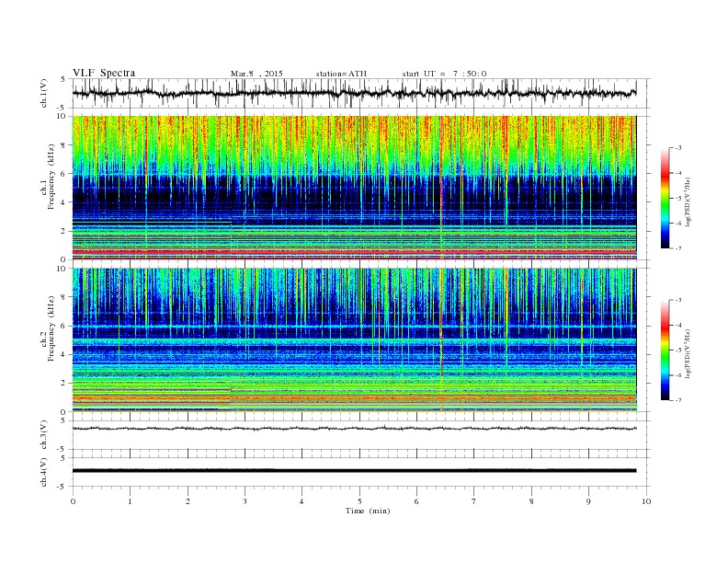This screenshot has width=728, height=563.
Task: Click the "start UT = 7 :50: 0" text
Action: click(x=444, y=74)
